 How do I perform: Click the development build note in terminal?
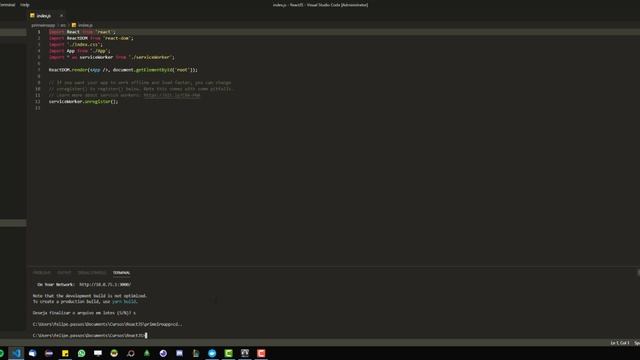[x=90, y=296]
